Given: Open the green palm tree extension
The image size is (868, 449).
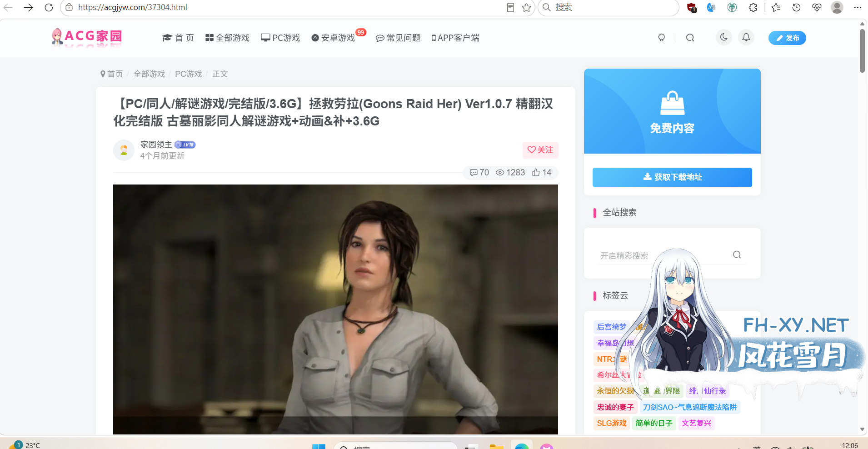Looking at the screenshot, I should tap(732, 7).
